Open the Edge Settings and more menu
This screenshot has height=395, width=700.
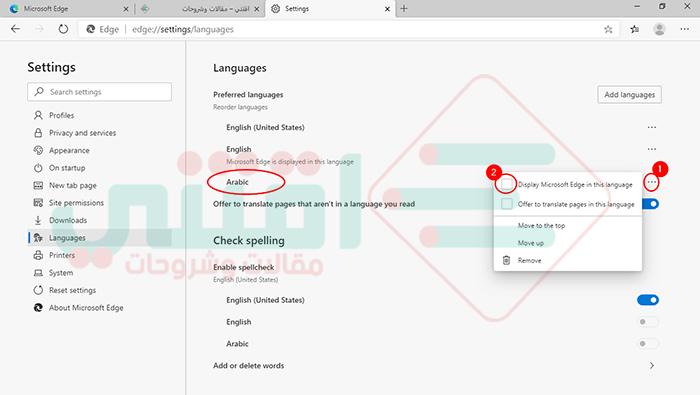[x=684, y=29]
